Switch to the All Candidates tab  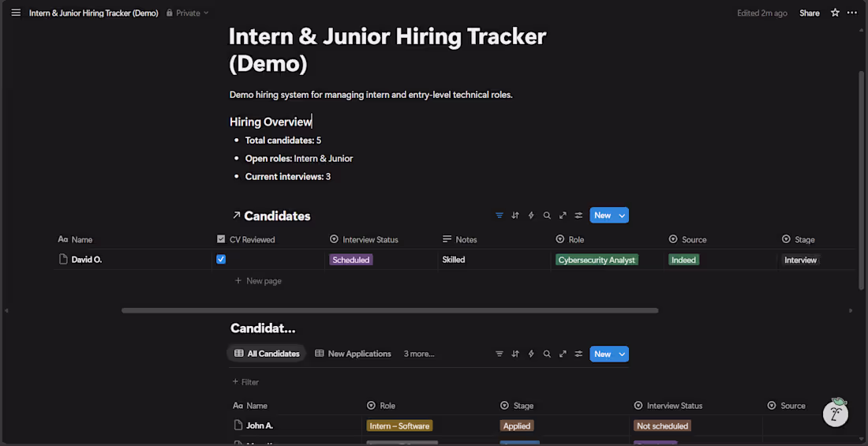[x=267, y=354]
